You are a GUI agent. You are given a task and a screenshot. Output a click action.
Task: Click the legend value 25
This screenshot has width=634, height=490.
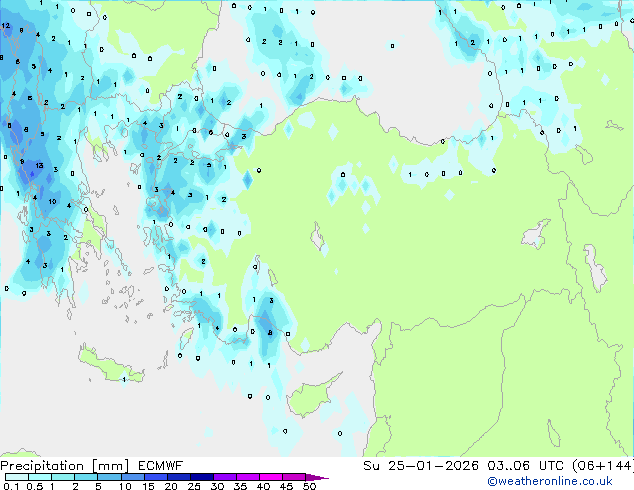(x=194, y=486)
